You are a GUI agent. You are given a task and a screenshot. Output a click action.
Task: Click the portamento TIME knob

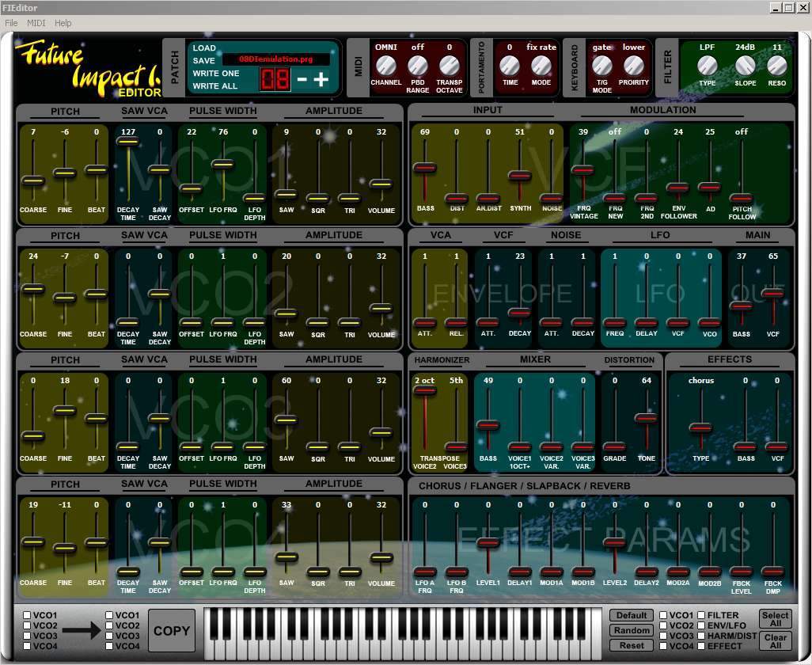click(510, 65)
